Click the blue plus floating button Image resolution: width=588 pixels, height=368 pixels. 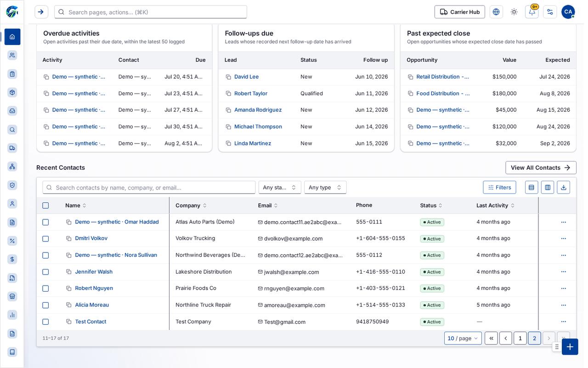(570, 347)
